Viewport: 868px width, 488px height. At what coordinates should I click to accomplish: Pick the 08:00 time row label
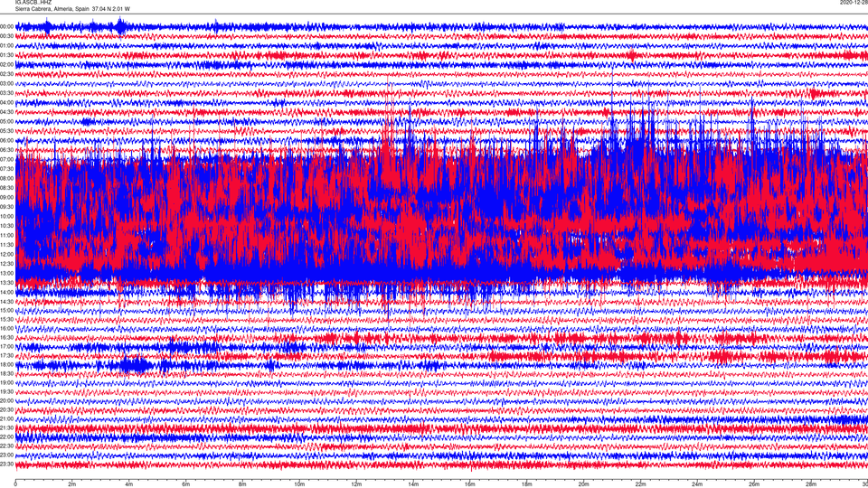pos(7,178)
